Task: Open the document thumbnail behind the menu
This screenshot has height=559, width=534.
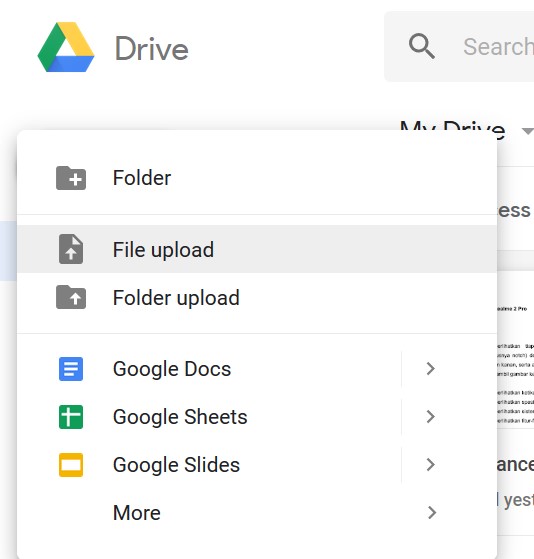Action: pos(515,350)
